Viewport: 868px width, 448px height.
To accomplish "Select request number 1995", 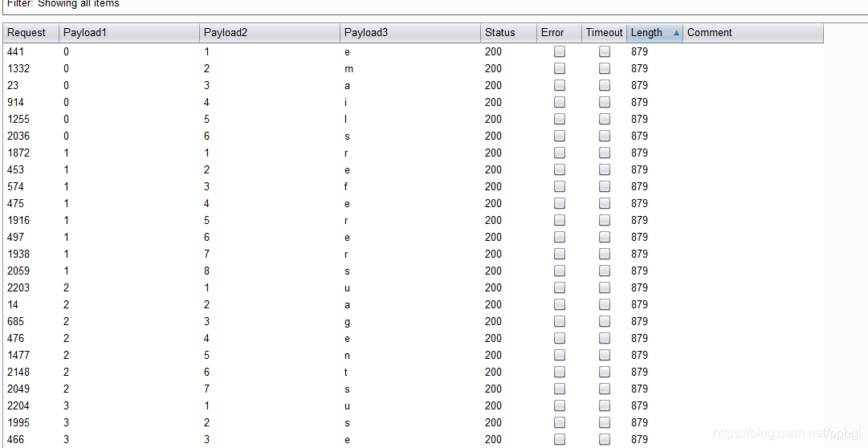I will pyautogui.click(x=18, y=422).
